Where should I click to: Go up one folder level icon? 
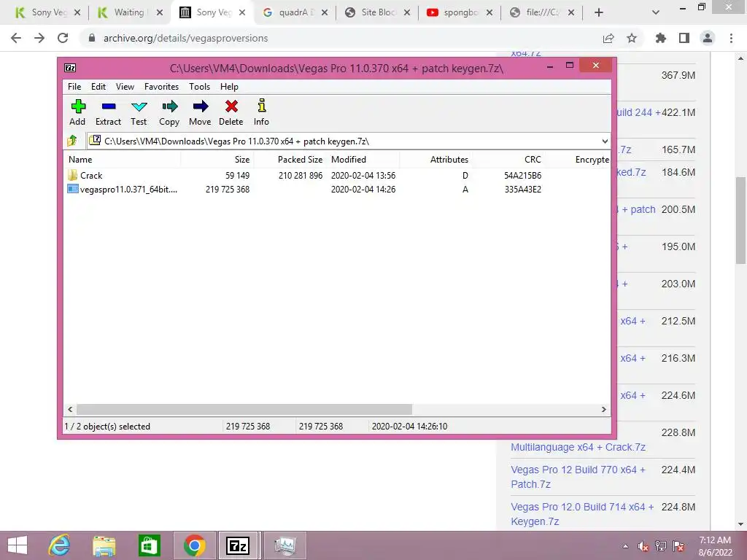72,141
